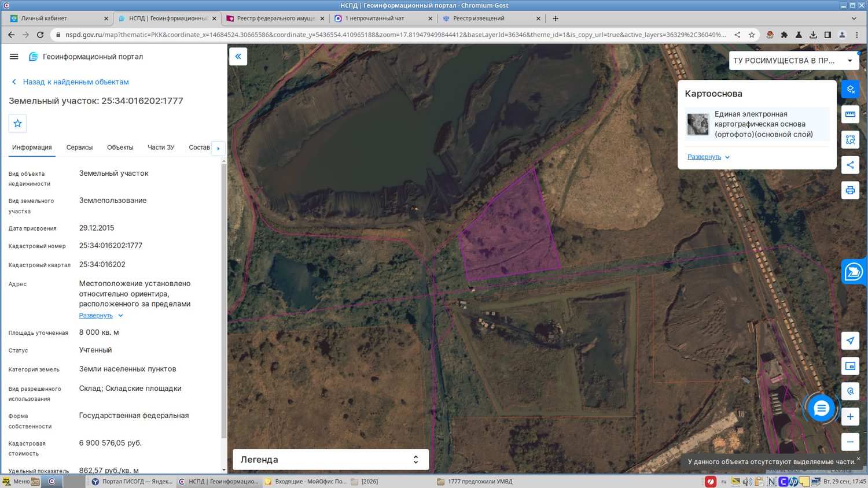
Task: Collapse the left info panel with double chevron
Action: point(238,57)
